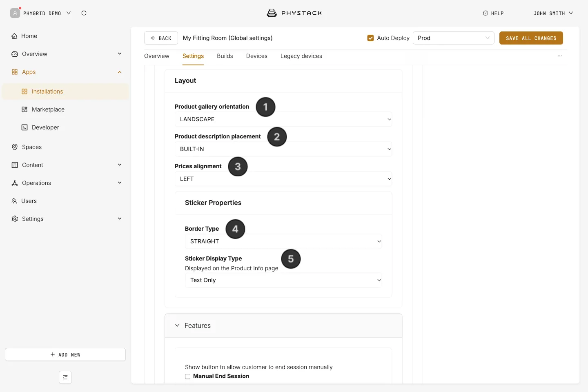Open Product description placement dropdown
The width and height of the screenshot is (588, 392).
click(x=283, y=149)
